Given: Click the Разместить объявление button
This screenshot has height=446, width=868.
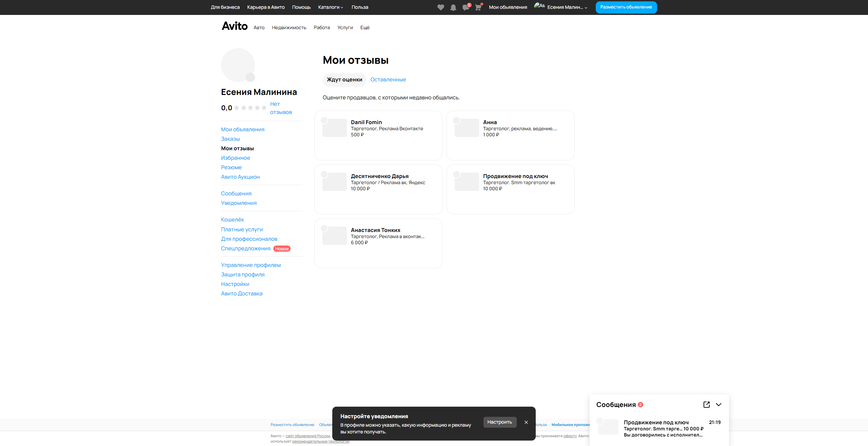Looking at the screenshot, I should tap(626, 7).
